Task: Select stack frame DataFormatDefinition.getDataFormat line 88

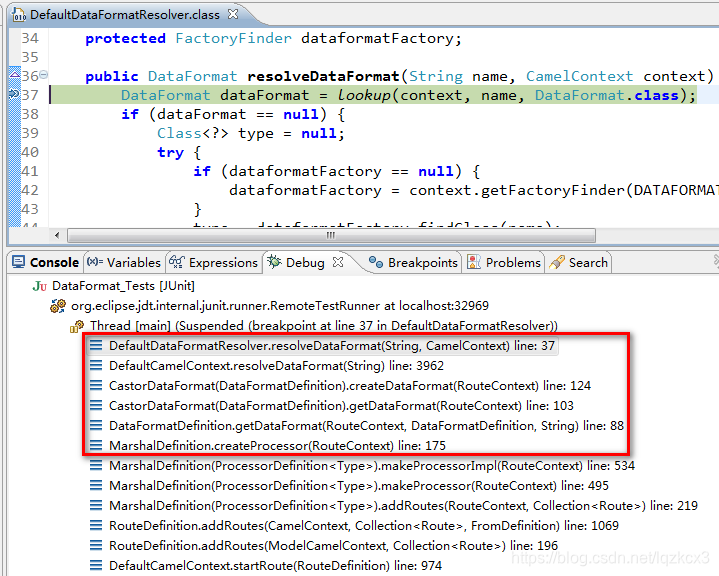Action: pyautogui.click(x=366, y=426)
